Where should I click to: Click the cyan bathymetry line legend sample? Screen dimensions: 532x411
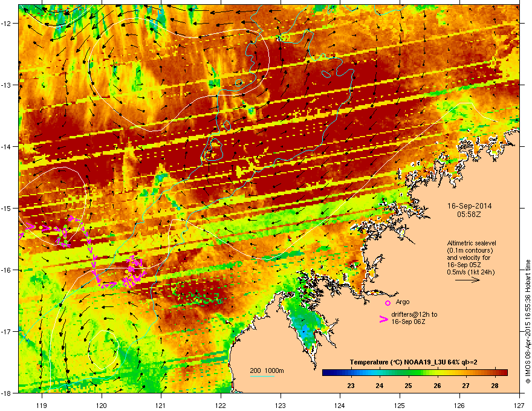pyautogui.click(x=262, y=377)
